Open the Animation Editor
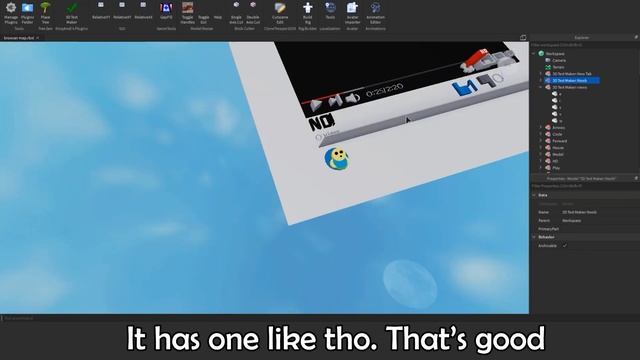This screenshot has height=360, width=640. click(x=376, y=13)
